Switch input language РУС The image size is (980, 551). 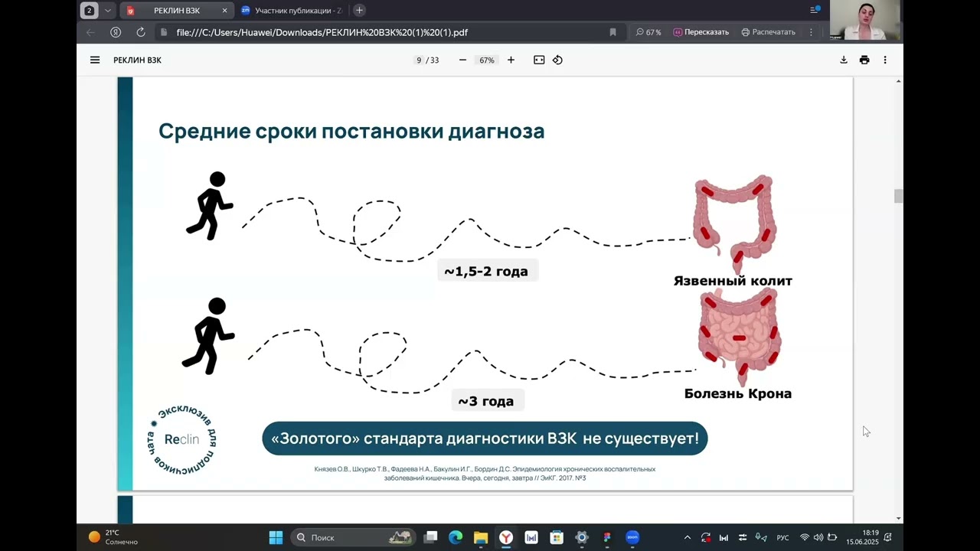point(783,537)
